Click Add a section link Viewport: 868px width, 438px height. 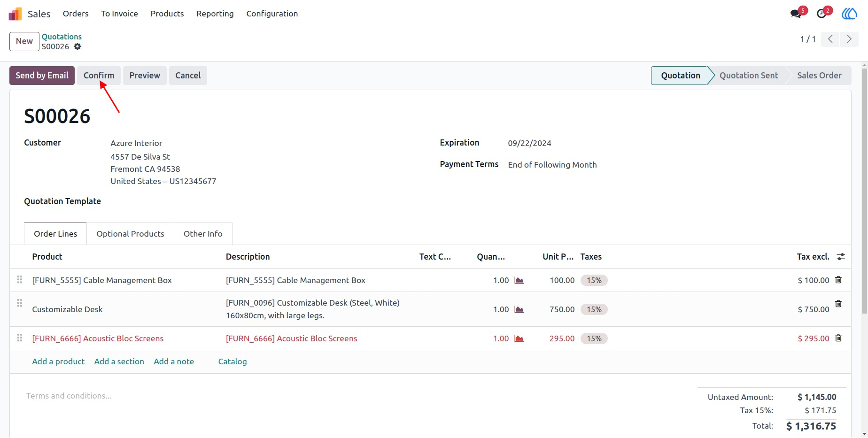pos(119,361)
